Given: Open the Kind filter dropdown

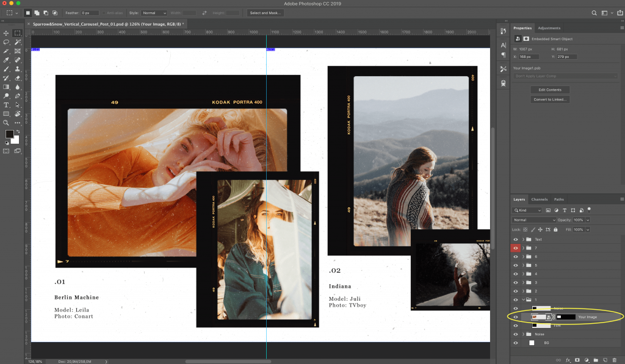Looking at the screenshot, I should pos(527,210).
